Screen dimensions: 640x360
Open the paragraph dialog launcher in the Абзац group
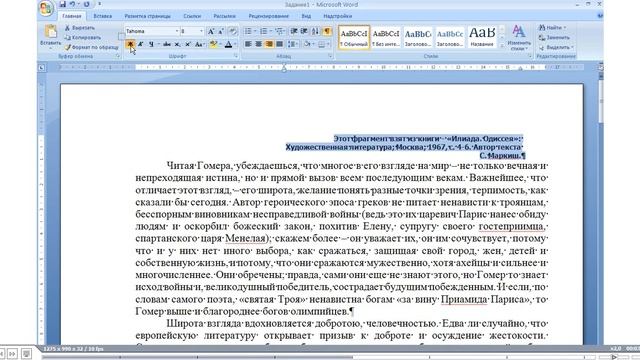tap(330, 56)
